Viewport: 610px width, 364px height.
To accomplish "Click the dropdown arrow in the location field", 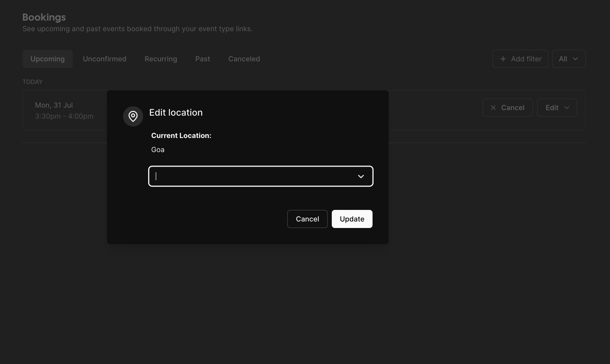I will tap(361, 176).
